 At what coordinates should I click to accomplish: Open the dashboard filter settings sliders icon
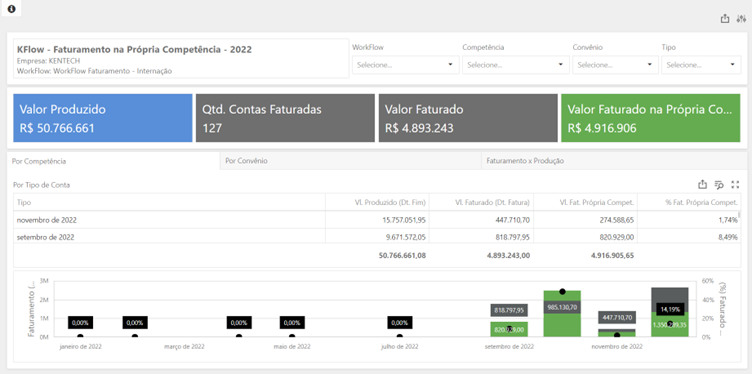741,19
